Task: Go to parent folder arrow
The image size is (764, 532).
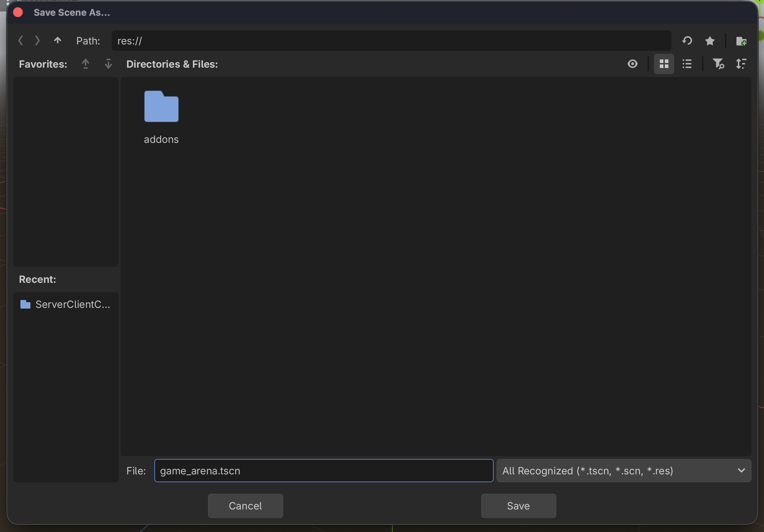Action: tap(58, 41)
